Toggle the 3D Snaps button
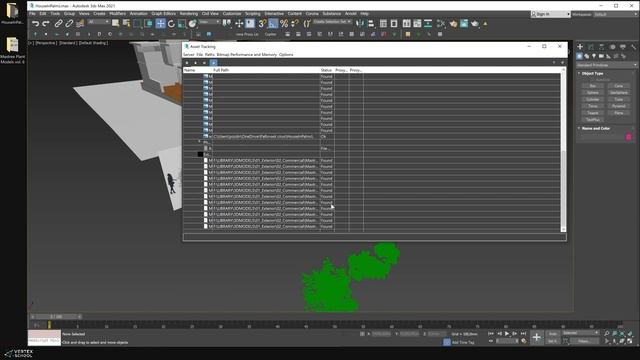 click(262, 24)
